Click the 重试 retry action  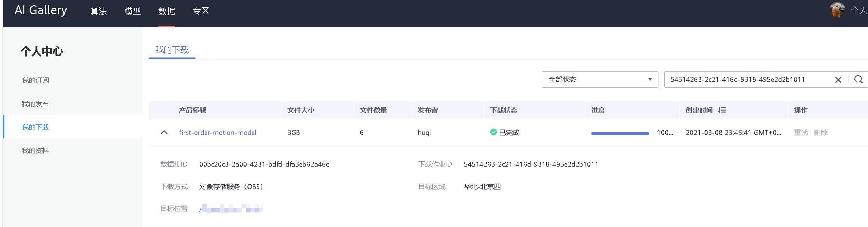[x=800, y=132]
